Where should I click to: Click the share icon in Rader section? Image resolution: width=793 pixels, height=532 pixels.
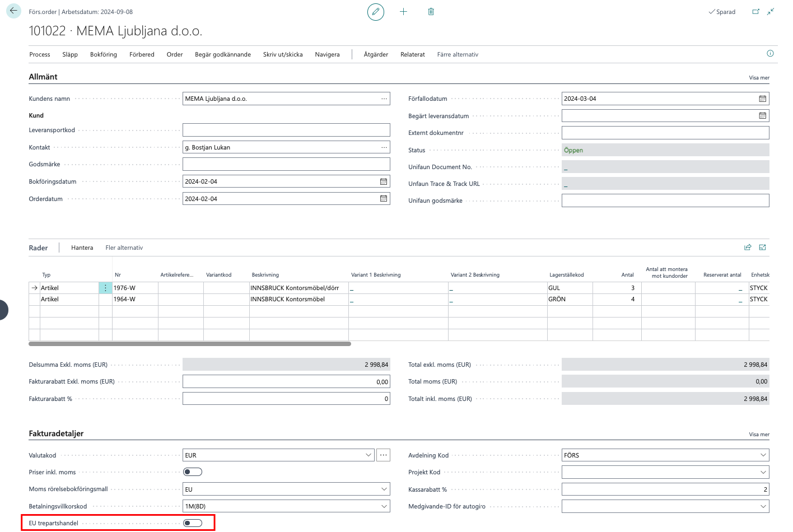coord(747,248)
